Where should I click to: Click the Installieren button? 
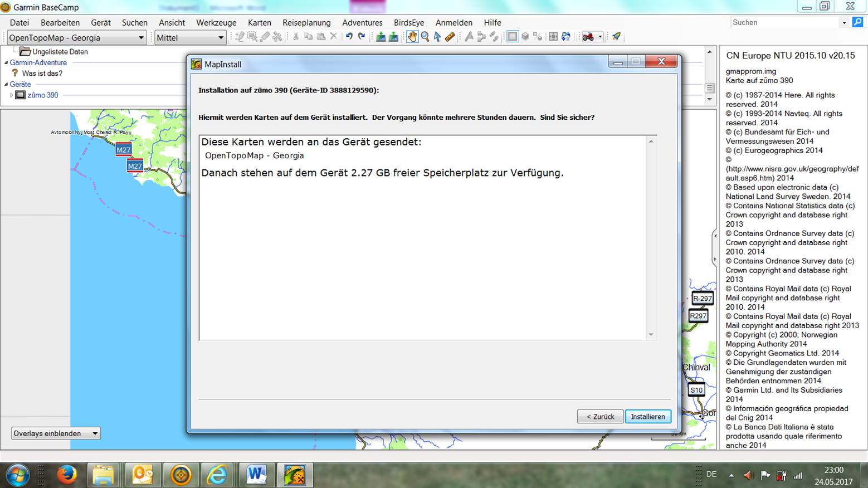(648, 417)
